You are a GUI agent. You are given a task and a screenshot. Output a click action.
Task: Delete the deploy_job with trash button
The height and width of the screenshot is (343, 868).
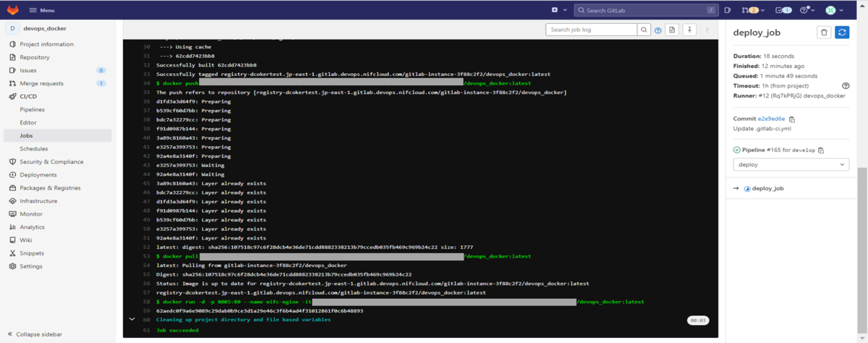coord(824,33)
